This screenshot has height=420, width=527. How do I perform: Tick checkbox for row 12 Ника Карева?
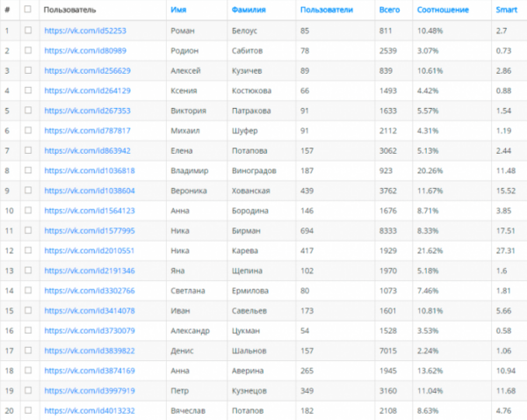point(28,250)
